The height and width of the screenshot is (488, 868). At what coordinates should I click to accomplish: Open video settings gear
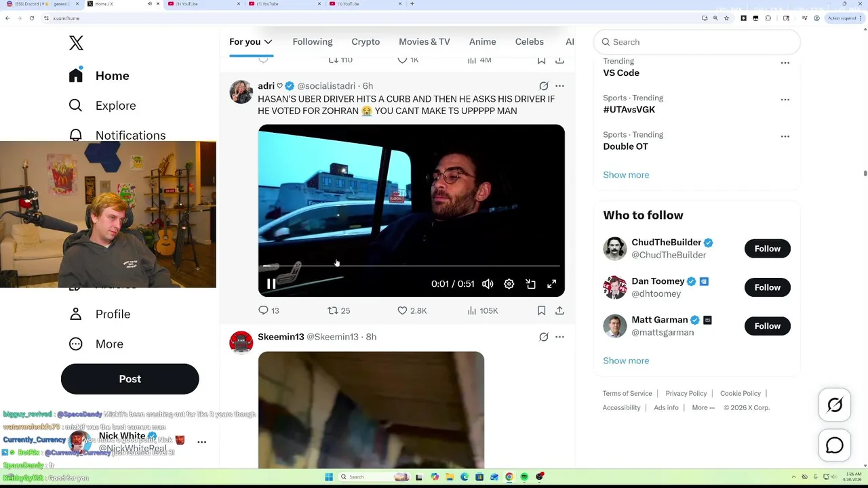(x=509, y=284)
